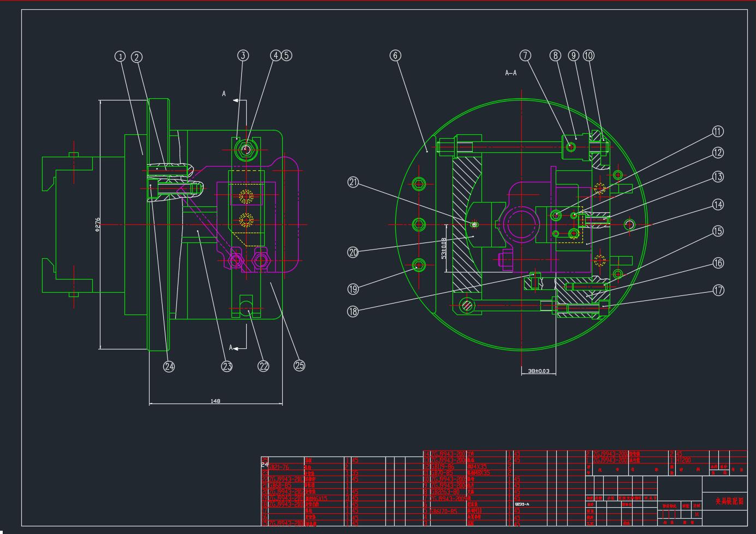Click the 53±0.08 vertical dimension text

[x=444, y=247]
